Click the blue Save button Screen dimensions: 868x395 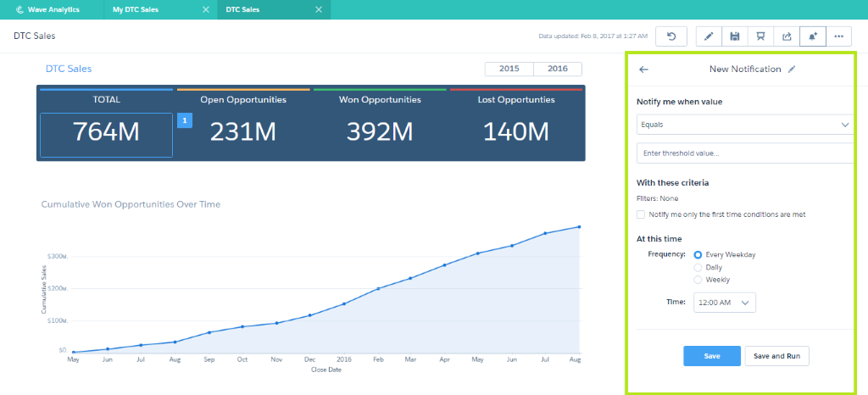click(x=712, y=356)
